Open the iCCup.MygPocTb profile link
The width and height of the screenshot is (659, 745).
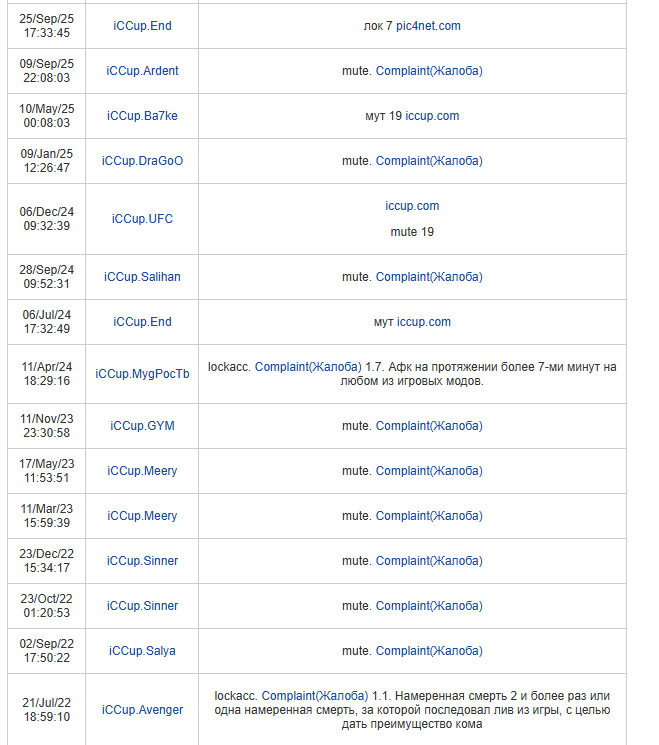[142, 374]
